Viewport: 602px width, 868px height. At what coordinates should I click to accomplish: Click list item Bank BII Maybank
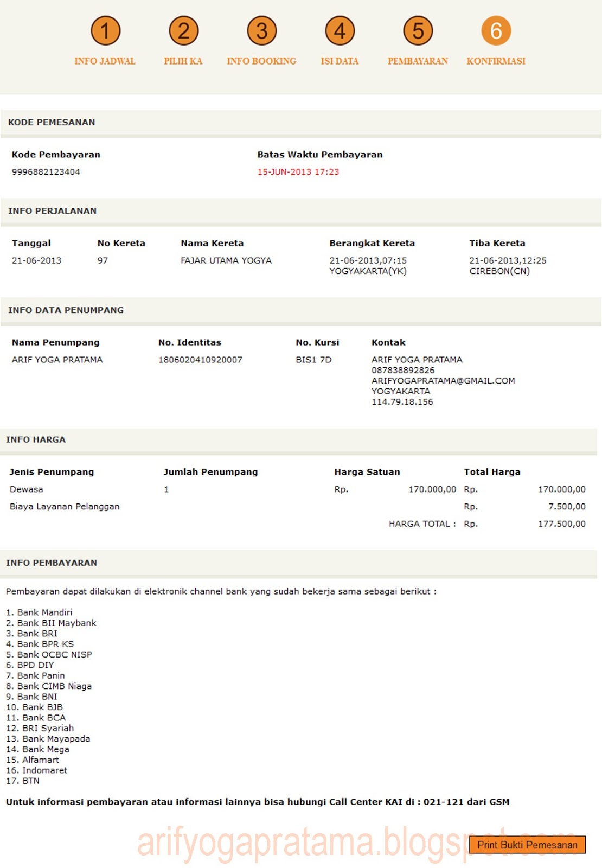point(57,623)
